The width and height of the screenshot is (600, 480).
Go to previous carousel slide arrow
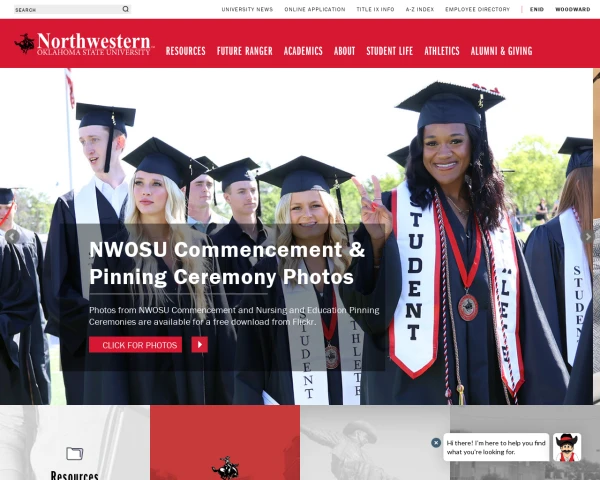pyautogui.click(x=12, y=237)
